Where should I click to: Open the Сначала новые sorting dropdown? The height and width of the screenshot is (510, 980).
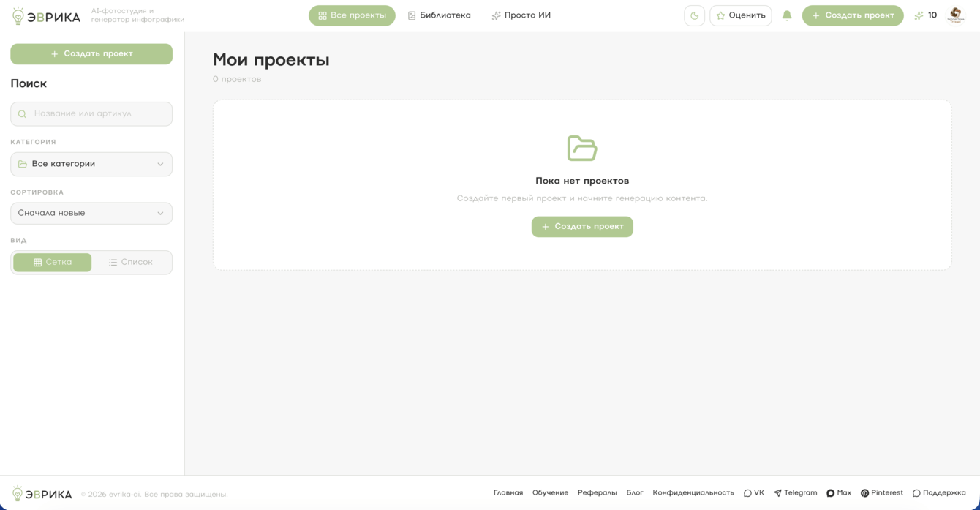91,213
